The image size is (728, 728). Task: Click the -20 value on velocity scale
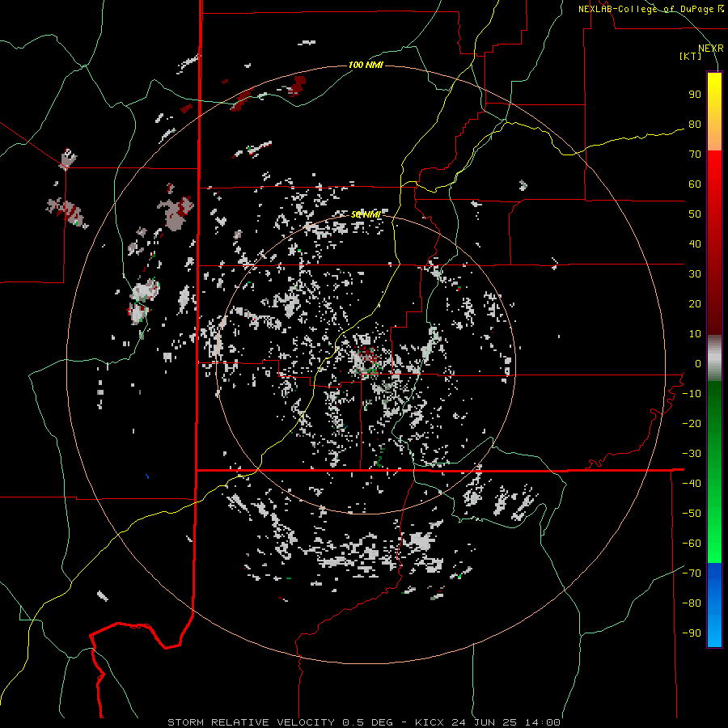coord(692,424)
